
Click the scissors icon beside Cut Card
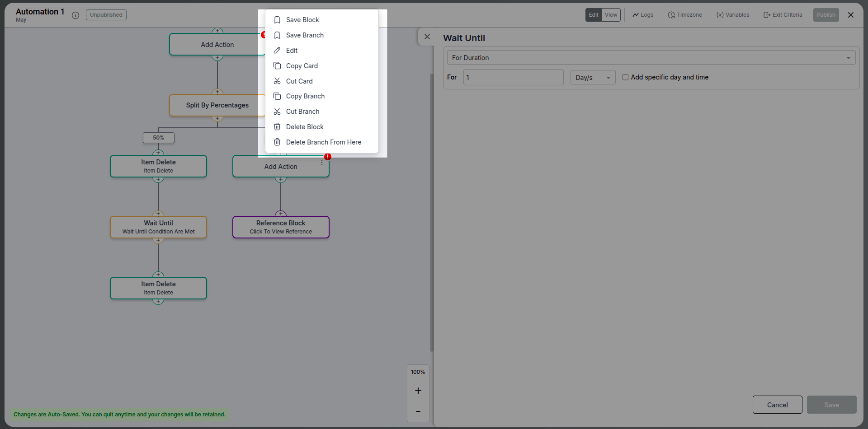[277, 81]
